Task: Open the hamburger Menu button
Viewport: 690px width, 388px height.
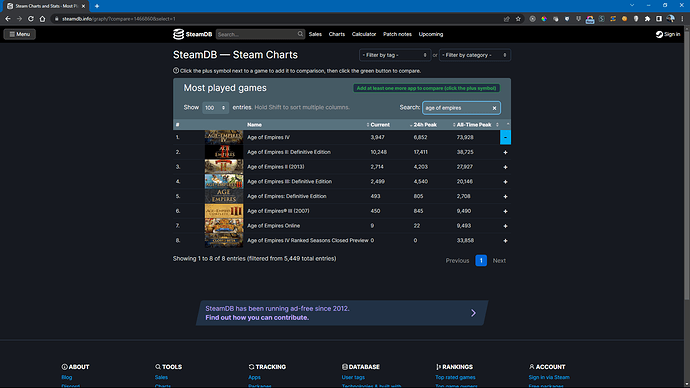Action: click(x=20, y=34)
